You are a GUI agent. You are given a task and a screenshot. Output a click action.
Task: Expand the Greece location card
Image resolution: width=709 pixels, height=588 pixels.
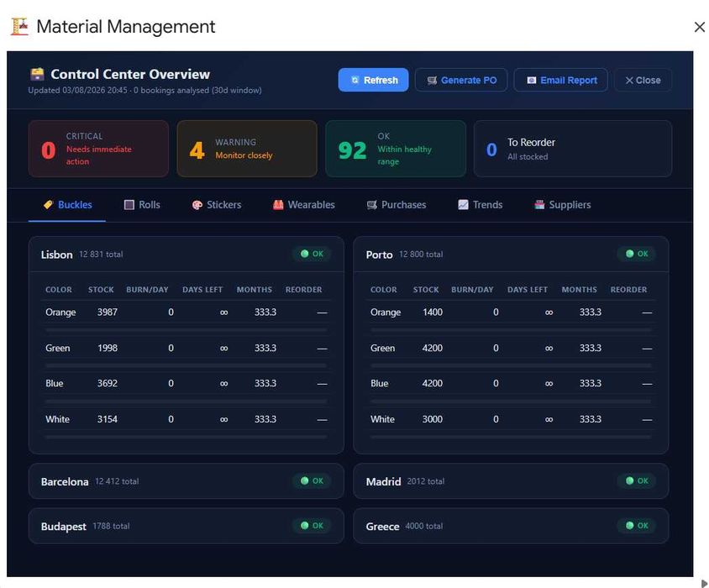tap(511, 526)
